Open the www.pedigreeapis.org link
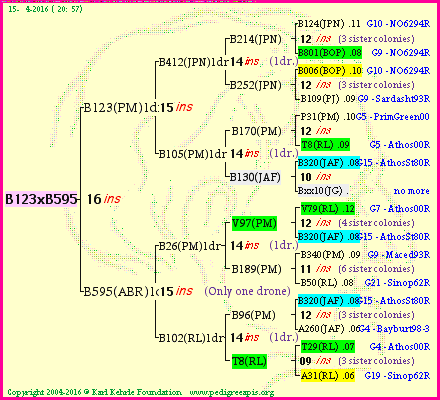This screenshot has width=440, height=400. 232,392
